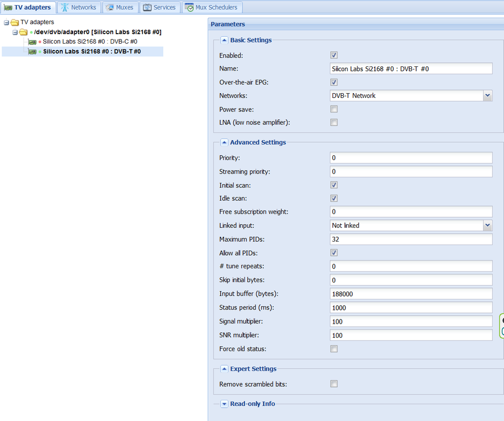Toggle the Idle scan checkbox
The height and width of the screenshot is (421, 504).
tap(334, 198)
